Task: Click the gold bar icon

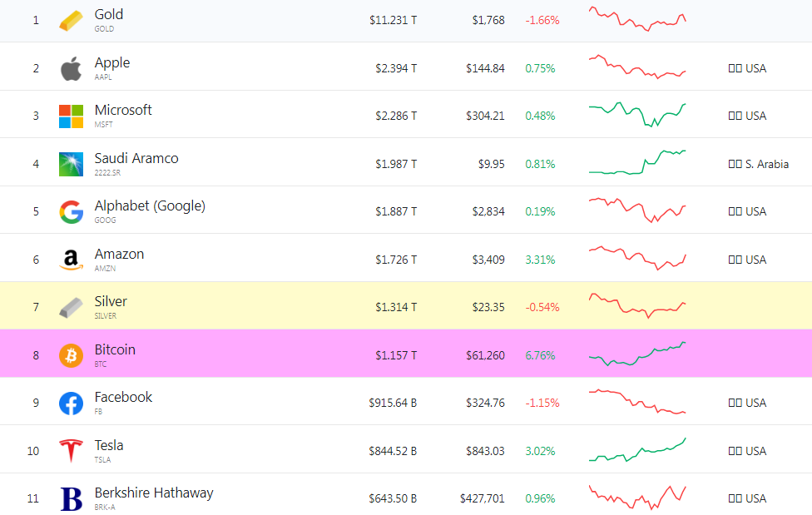Action: (x=71, y=21)
